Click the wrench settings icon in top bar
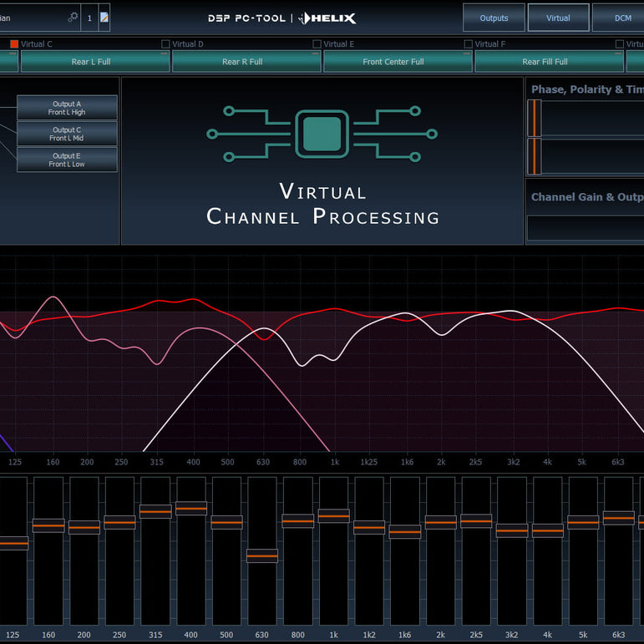644x644 pixels. [73, 17]
